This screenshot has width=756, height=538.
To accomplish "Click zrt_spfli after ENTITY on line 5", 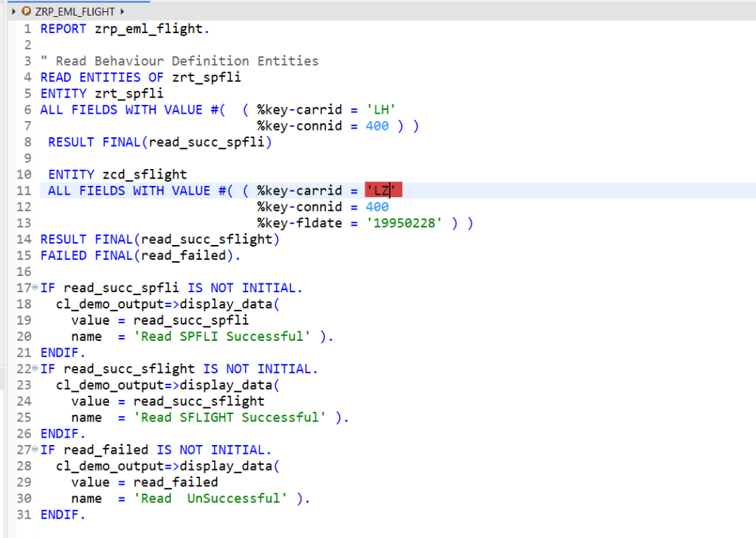I will [x=129, y=94].
